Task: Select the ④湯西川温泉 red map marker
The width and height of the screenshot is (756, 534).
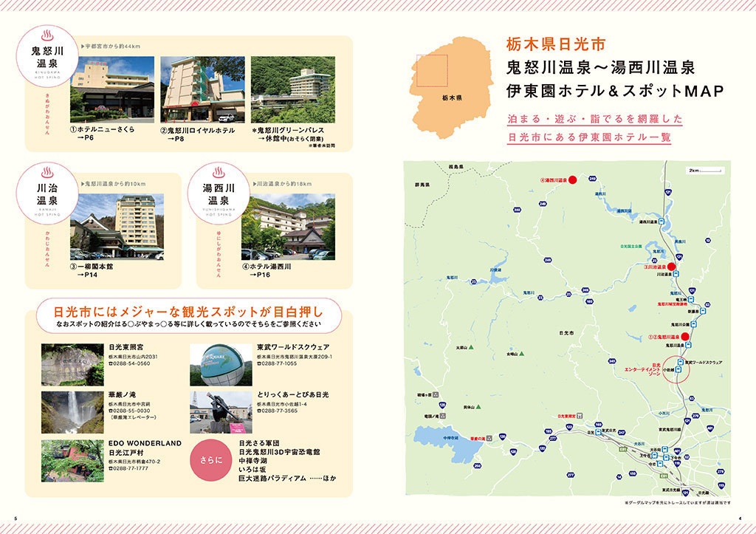Action: [572, 179]
